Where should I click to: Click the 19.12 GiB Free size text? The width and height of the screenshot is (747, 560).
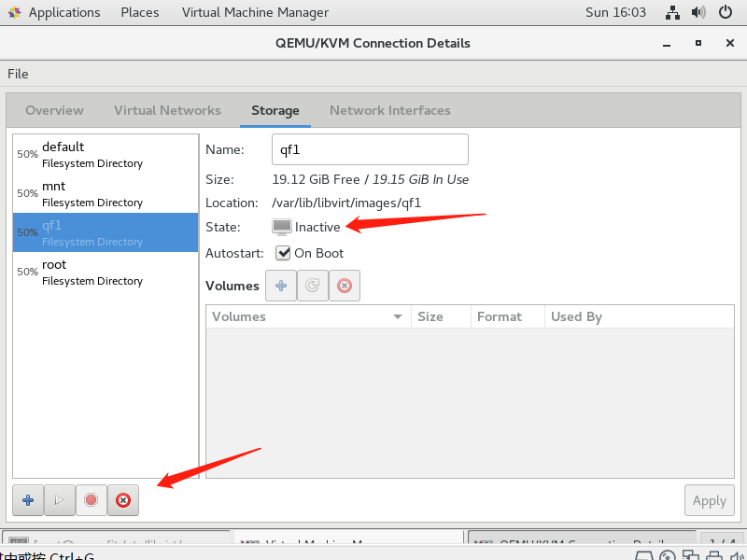tap(316, 179)
